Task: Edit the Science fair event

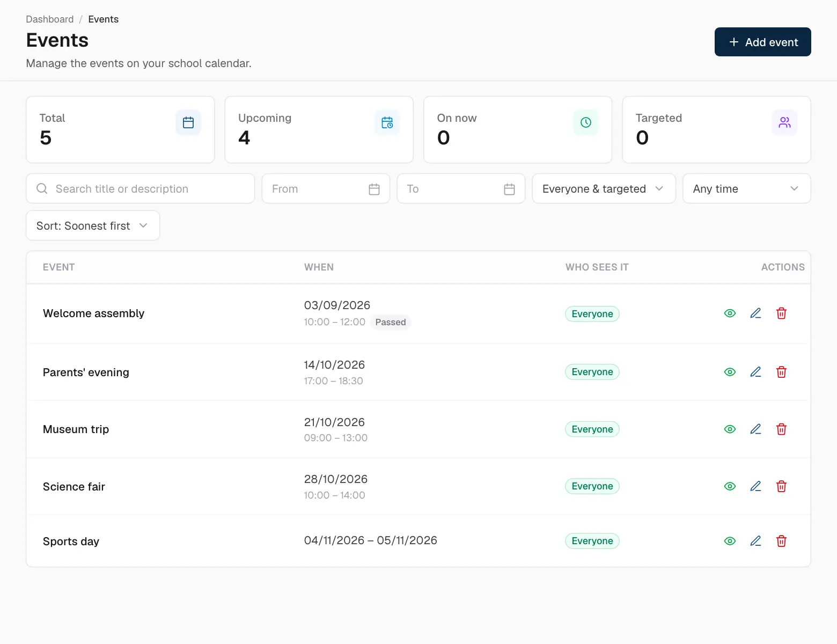Action: (x=755, y=486)
